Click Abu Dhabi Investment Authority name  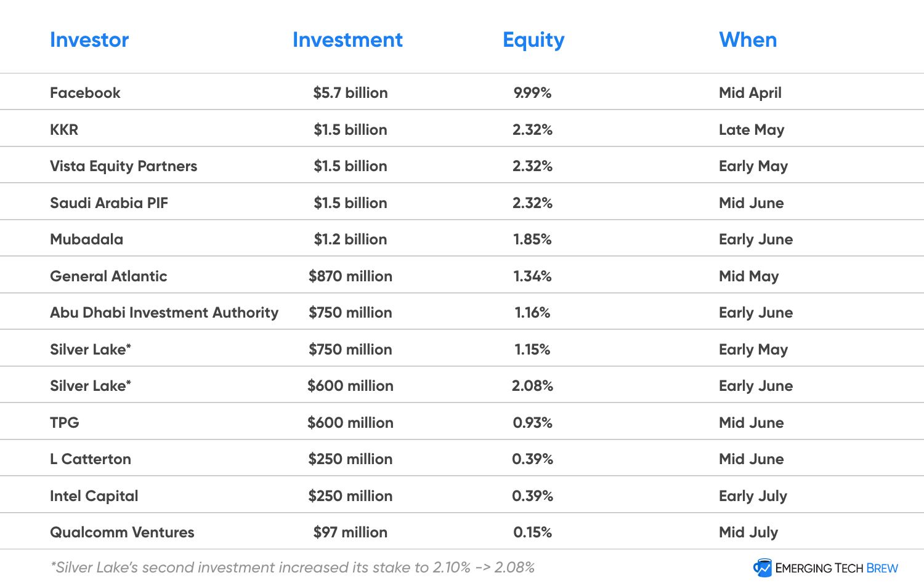click(164, 313)
